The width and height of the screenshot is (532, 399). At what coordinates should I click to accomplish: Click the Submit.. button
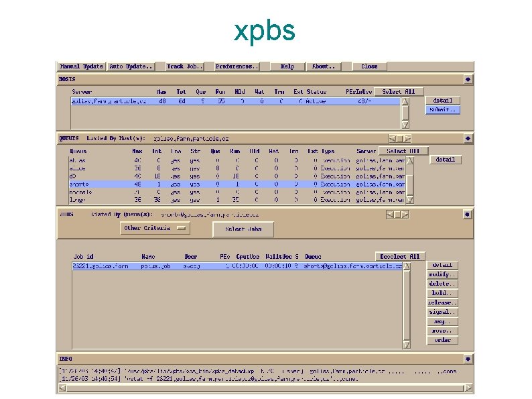443,110
